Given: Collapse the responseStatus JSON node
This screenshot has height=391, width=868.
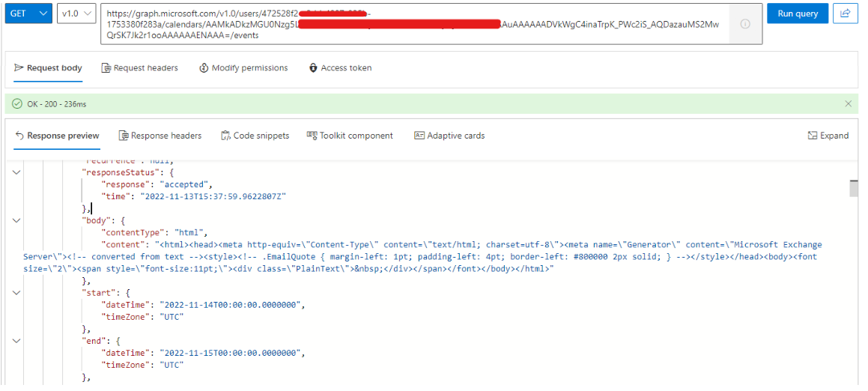Looking at the screenshot, I should pyautogui.click(x=16, y=172).
